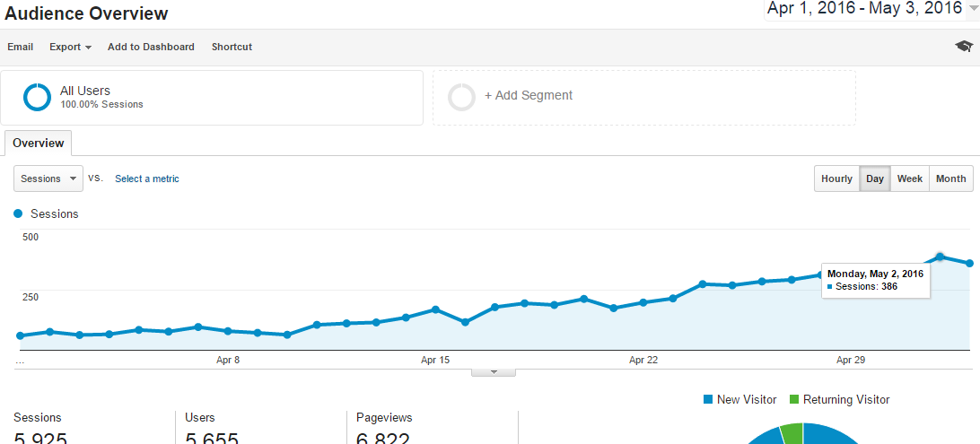This screenshot has height=444, width=980.
Task: Select the Week granularity button
Action: tap(909, 178)
